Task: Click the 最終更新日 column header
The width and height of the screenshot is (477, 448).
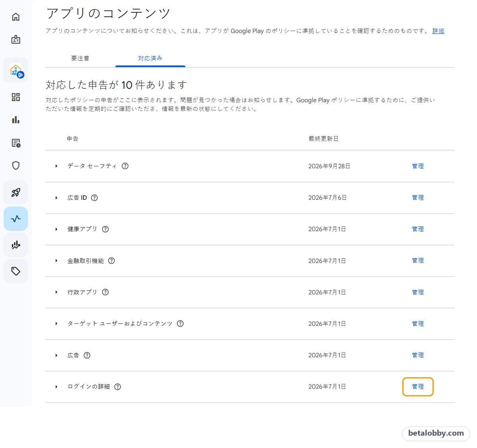Action: [324, 139]
